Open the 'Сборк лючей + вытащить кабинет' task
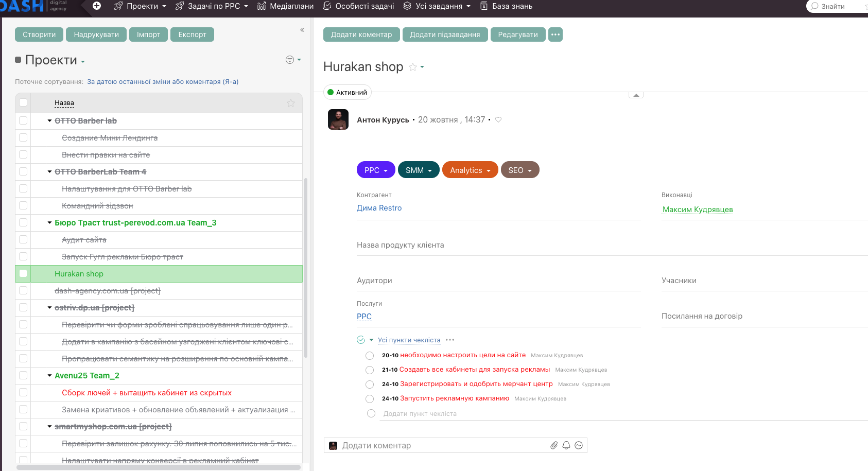The image size is (868, 471). click(x=147, y=393)
